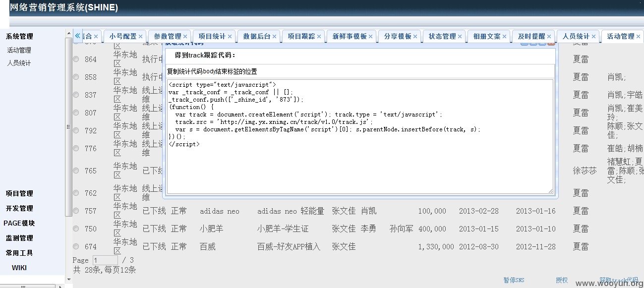The image size is (644, 288).
Task: Switch to the 数据后台 tab
Action: [256, 36]
